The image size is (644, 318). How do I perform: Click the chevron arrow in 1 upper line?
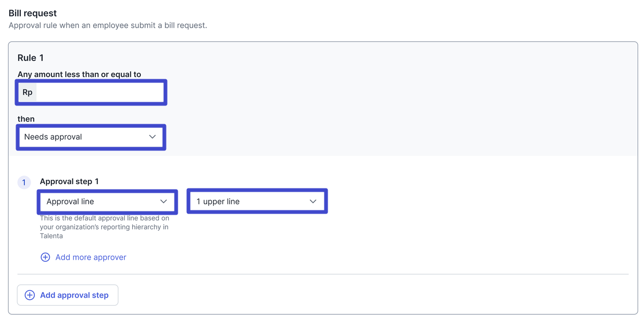click(313, 202)
